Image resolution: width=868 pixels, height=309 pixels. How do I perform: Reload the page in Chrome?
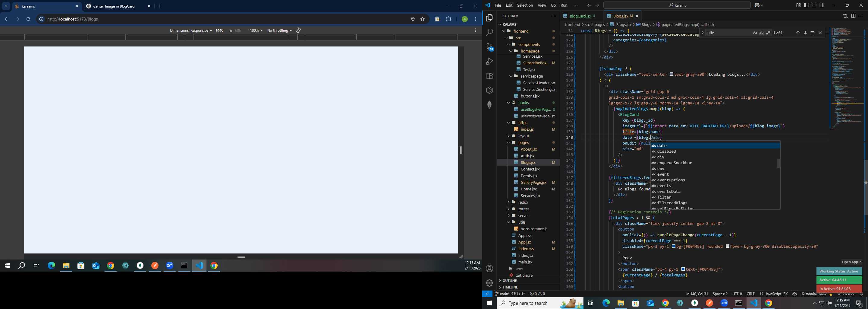[x=29, y=19]
